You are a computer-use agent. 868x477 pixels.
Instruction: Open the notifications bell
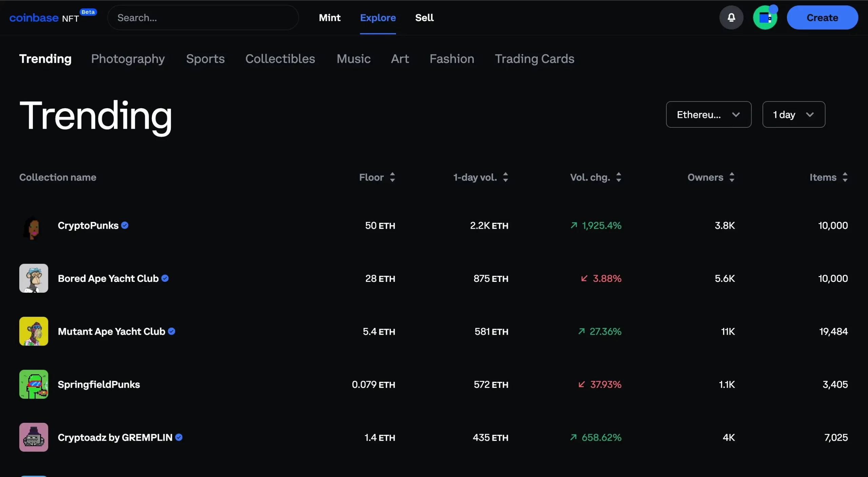(731, 18)
